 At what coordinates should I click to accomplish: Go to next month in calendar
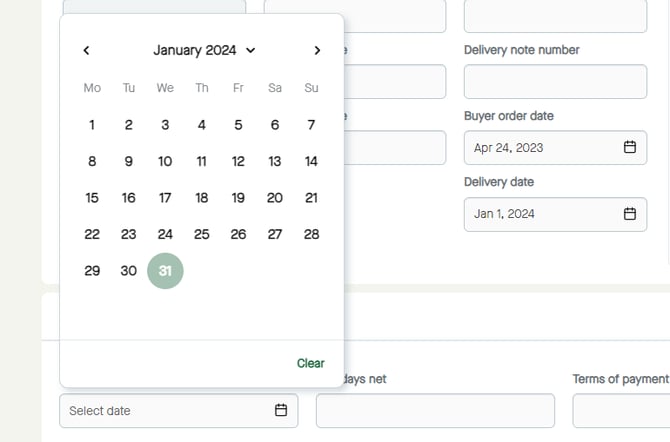click(x=317, y=50)
